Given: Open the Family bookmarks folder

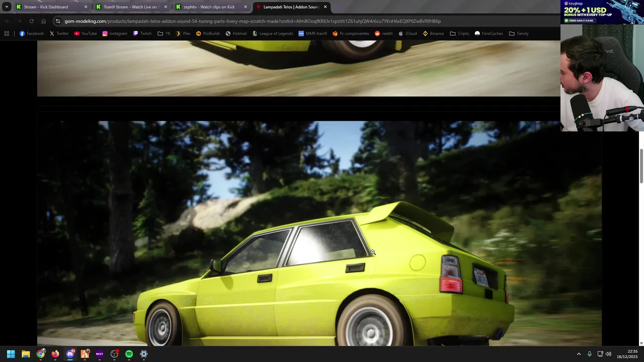Looking at the screenshot, I should 519,34.
